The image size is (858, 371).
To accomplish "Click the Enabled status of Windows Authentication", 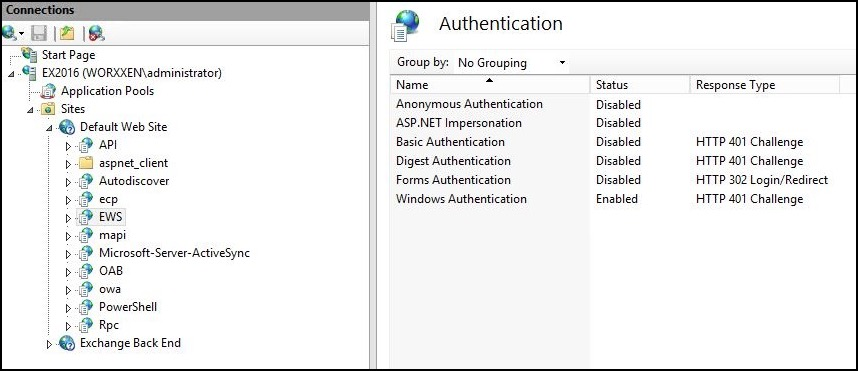I will tap(617, 199).
